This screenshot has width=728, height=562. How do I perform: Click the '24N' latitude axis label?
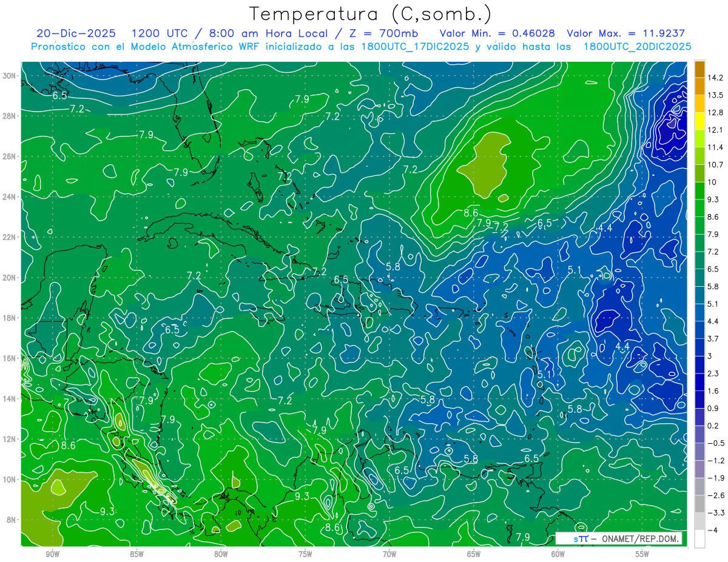[8, 197]
